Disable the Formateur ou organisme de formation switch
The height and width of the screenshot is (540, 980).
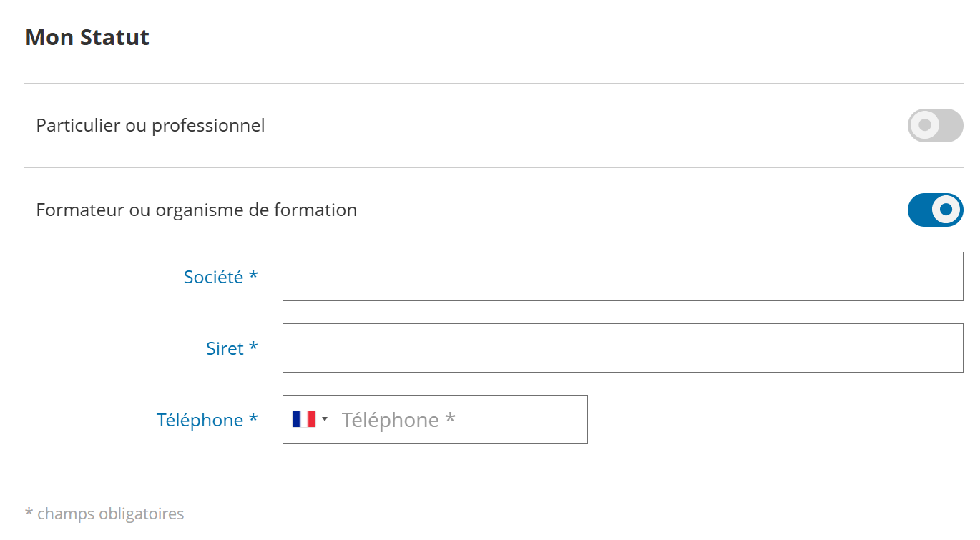pos(935,210)
